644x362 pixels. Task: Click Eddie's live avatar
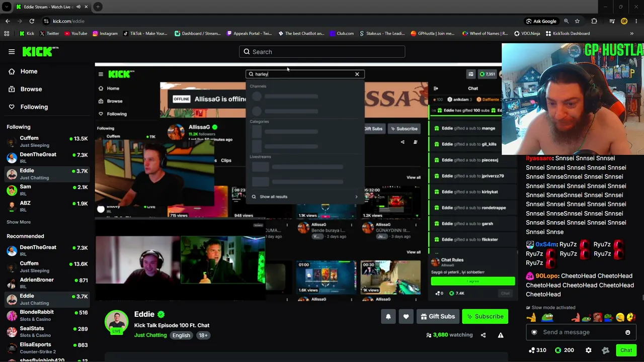point(116,321)
